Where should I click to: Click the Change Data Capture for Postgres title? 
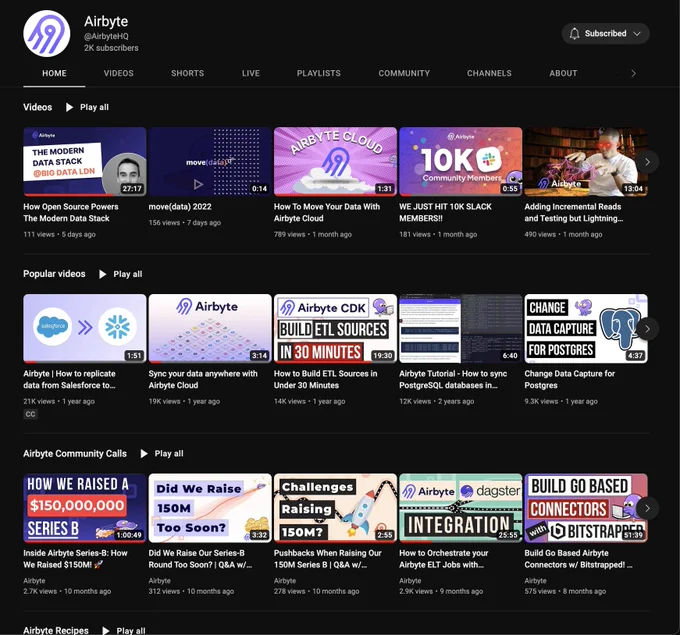point(570,380)
